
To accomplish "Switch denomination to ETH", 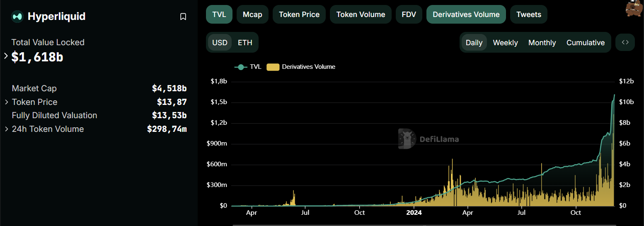I will [245, 43].
